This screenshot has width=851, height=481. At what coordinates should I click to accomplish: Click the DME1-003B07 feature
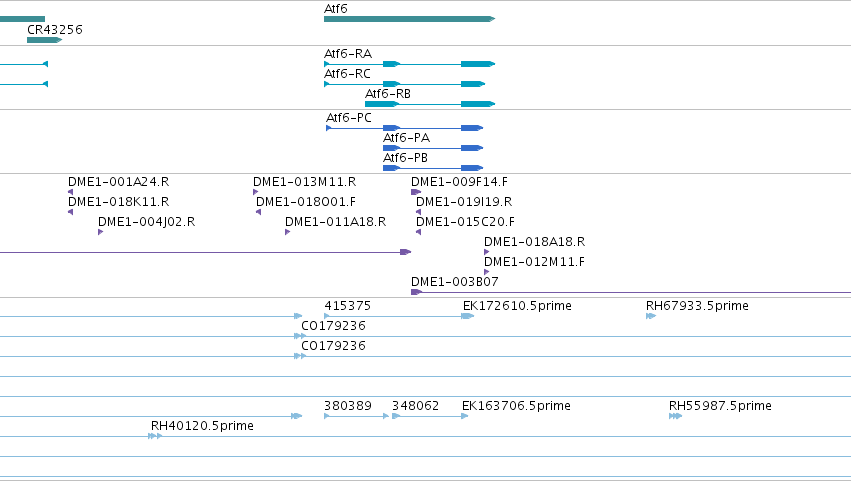(631, 293)
